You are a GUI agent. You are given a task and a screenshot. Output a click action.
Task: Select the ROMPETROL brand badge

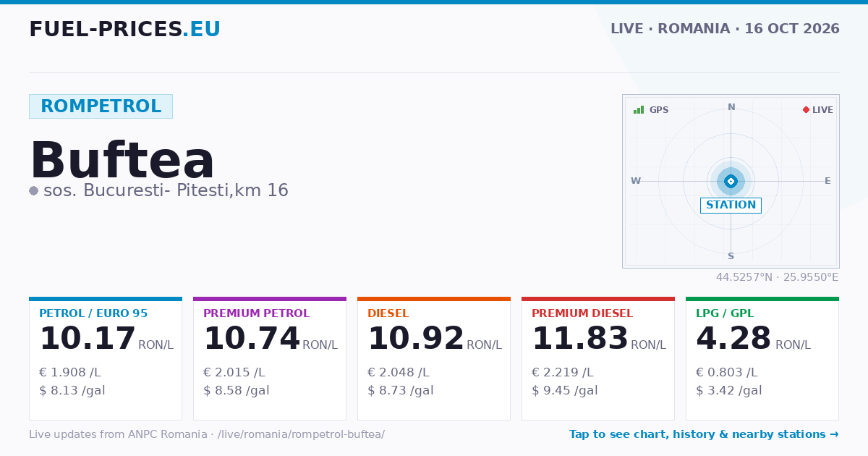[101, 106]
